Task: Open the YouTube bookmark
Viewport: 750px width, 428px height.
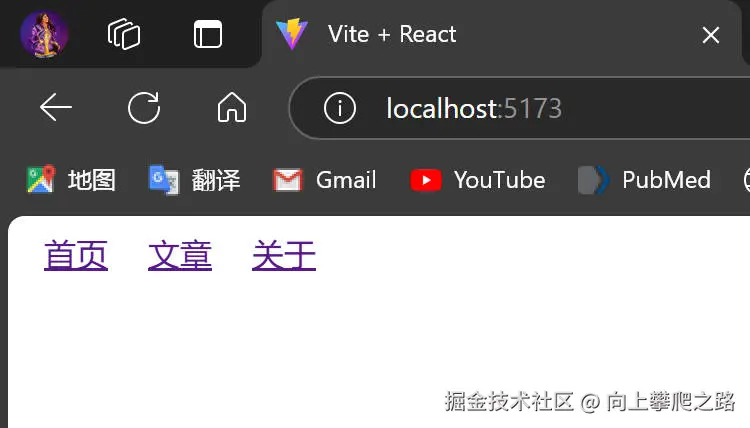Action: (478, 180)
